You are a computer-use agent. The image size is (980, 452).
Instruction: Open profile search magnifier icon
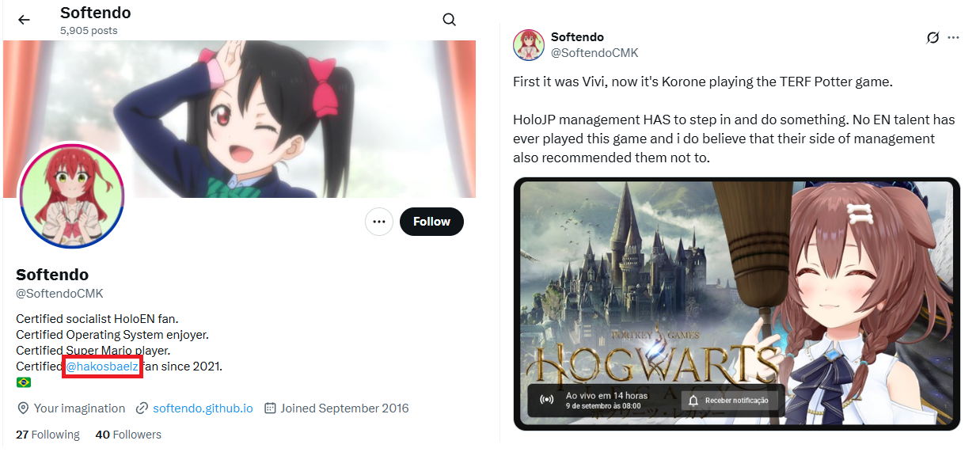450,20
